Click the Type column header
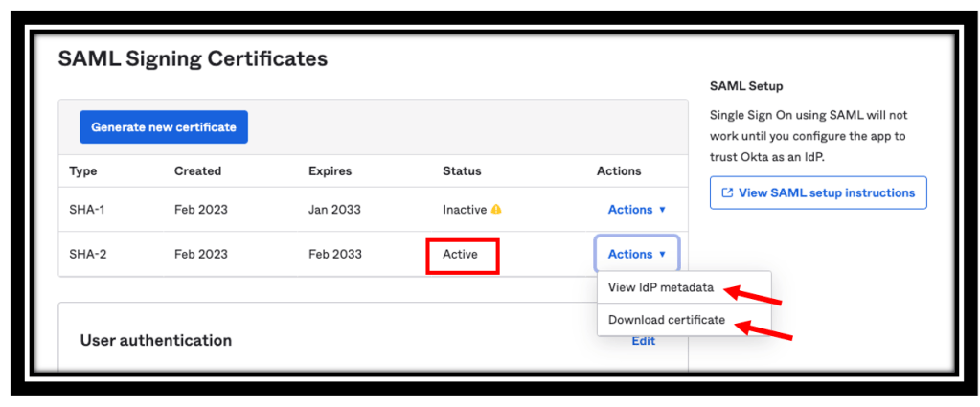Screen dimensions: 980x407 pos(83,171)
